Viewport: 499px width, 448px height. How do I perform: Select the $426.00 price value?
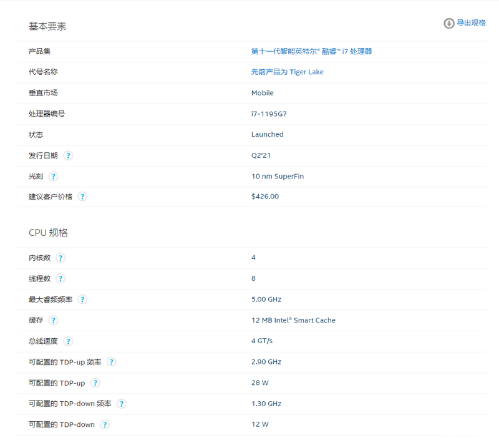[264, 197]
